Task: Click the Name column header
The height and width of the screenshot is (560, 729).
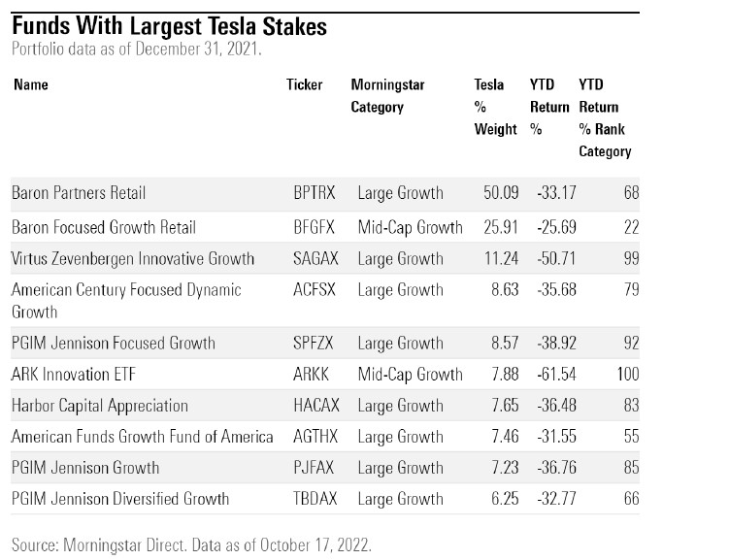Action: 29,84
